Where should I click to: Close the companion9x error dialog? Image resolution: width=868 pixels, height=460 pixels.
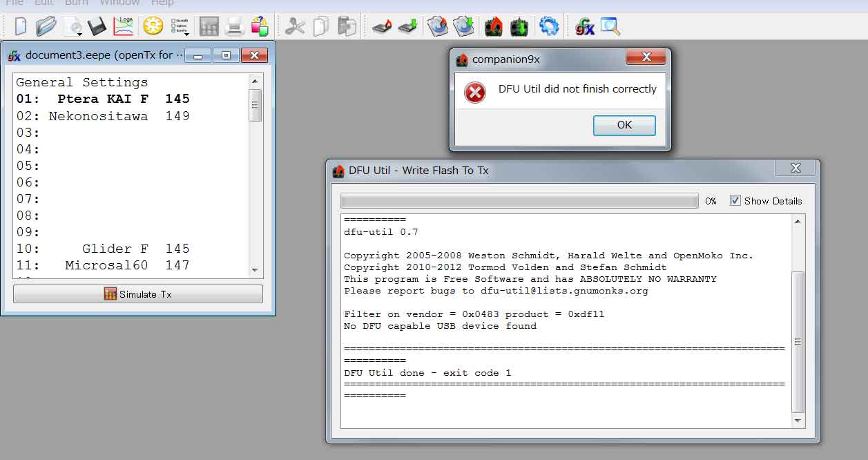click(x=646, y=57)
